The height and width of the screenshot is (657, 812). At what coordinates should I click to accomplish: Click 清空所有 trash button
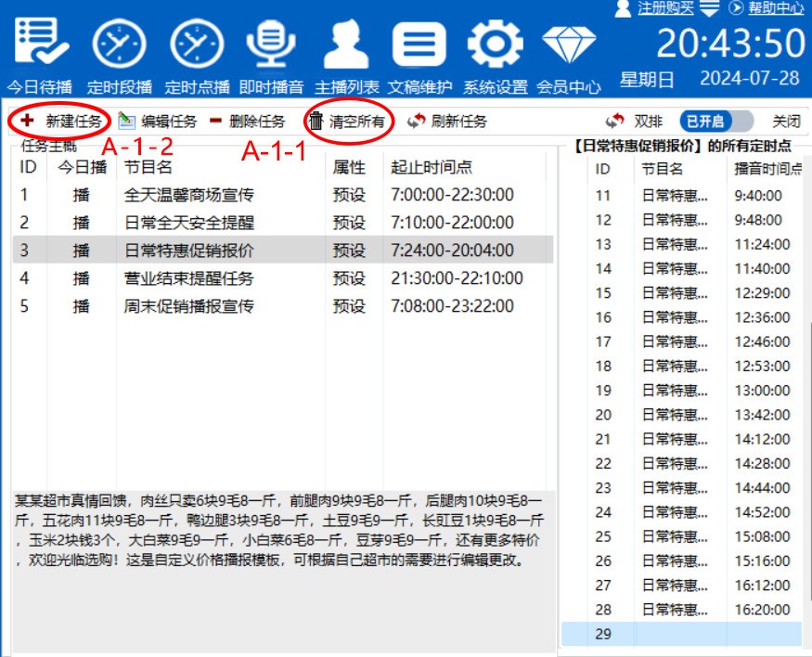[x=347, y=122]
